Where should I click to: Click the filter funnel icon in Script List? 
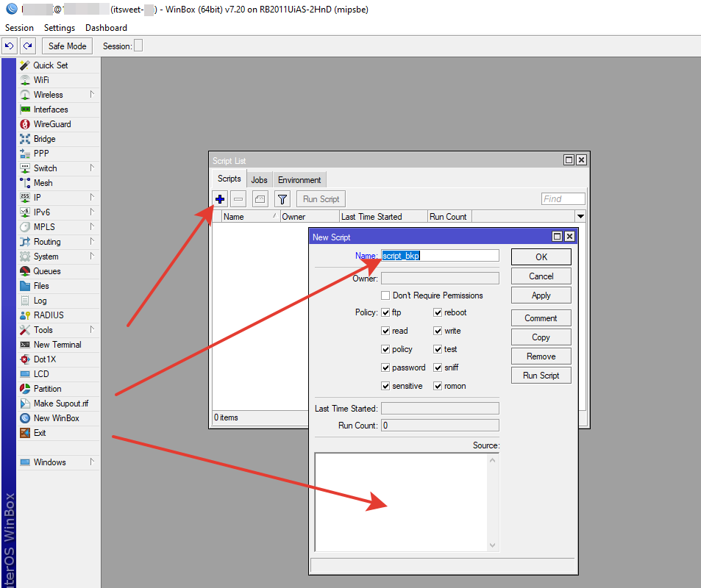282,199
